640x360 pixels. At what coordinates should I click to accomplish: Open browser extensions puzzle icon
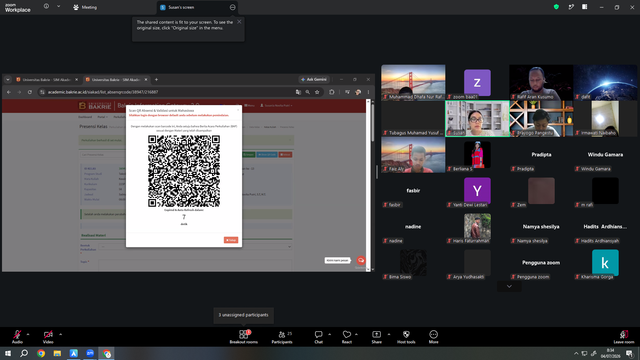point(332,92)
